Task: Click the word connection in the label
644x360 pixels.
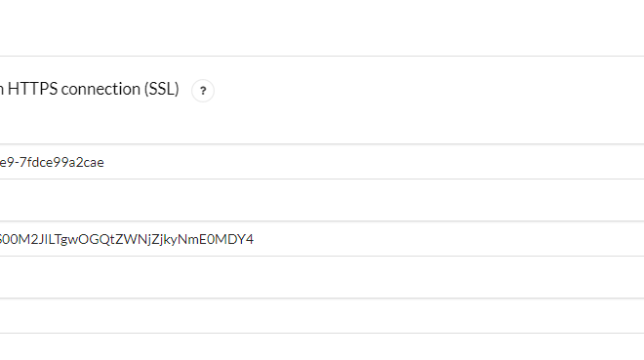Action: pos(101,89)
